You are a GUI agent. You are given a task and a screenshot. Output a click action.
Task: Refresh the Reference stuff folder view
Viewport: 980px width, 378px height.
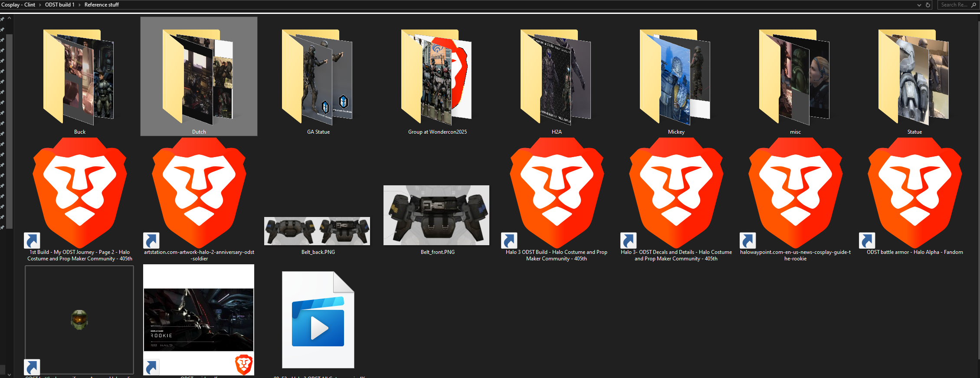coord(928,5)
